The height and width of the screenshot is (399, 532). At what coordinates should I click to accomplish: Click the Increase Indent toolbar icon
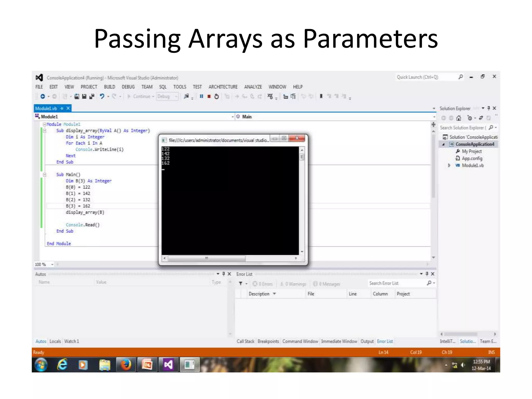click(x=293, y=96)
